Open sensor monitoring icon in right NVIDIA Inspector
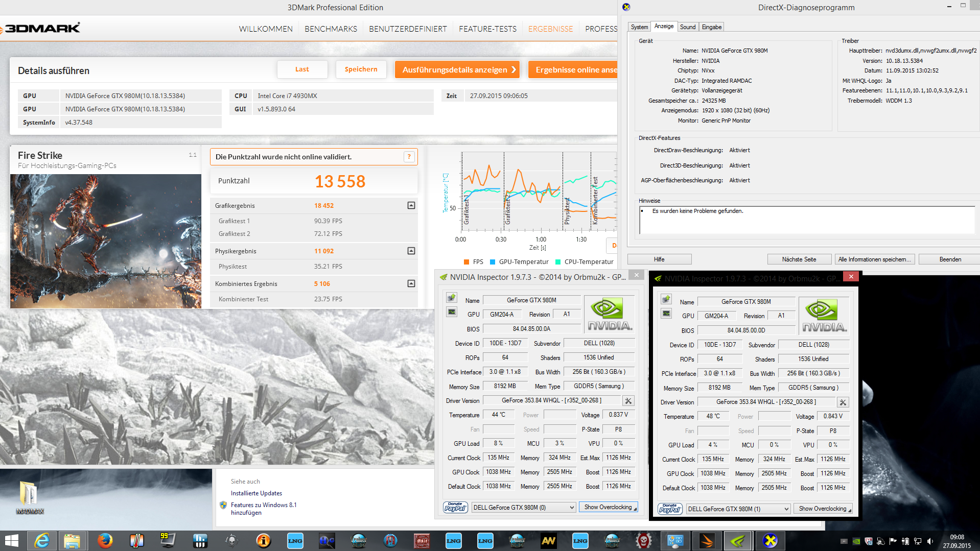The image size is (980, 551). (x=666, y=313)
